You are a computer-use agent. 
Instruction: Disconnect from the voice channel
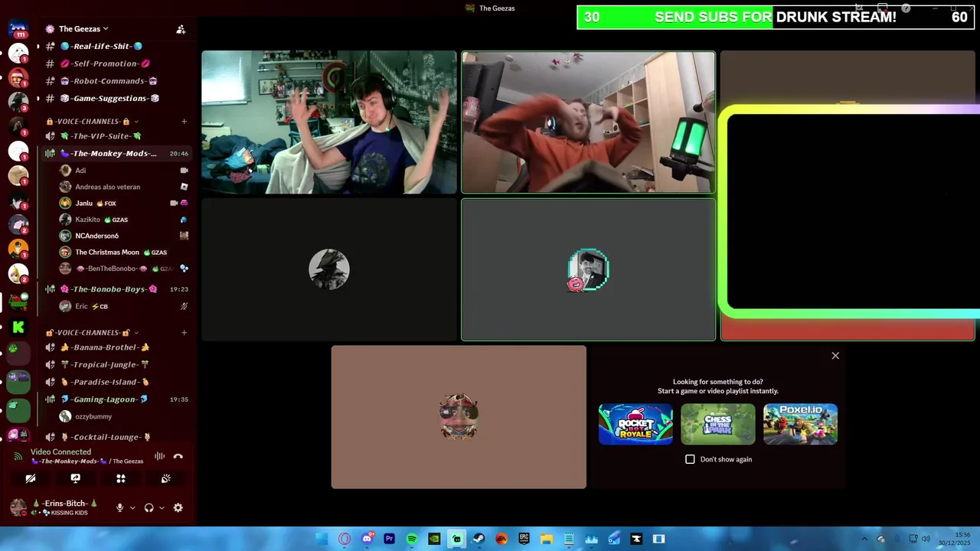pos(178,456)
